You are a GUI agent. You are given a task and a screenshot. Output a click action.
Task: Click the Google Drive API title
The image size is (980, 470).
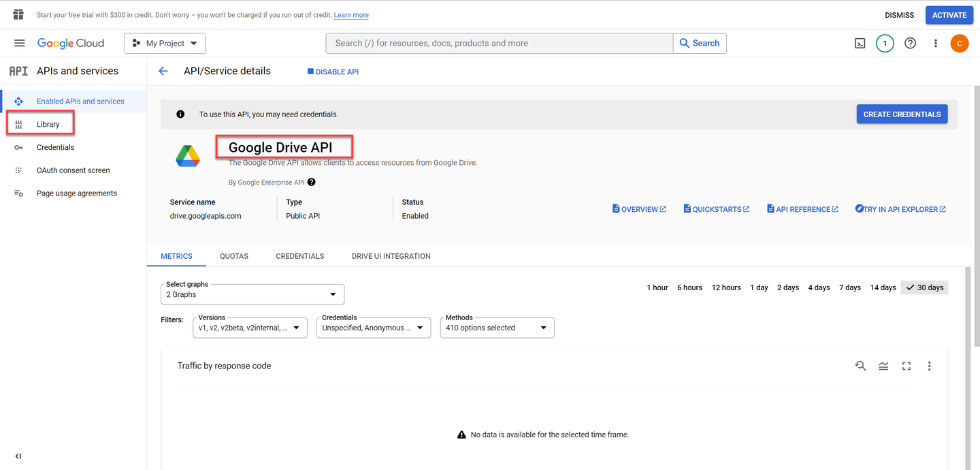pyautogui.click(x=280, y=147)
